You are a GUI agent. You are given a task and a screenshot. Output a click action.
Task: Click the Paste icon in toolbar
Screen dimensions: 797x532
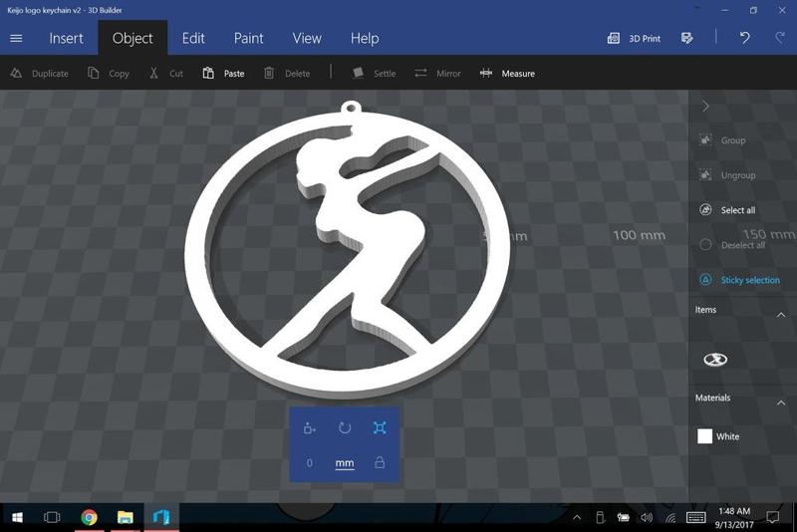pyautogui.click(x=208, y=74)
